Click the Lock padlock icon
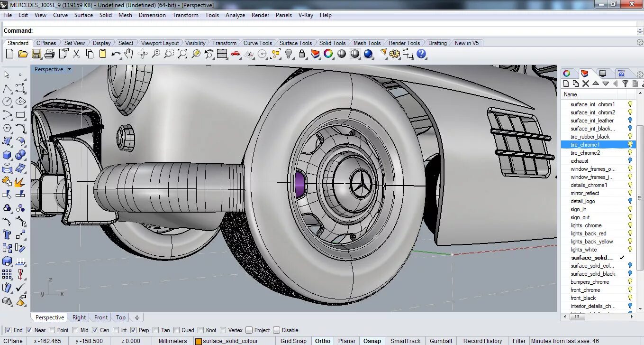Viewport: 644px width, 345px height. pos(302,54)
